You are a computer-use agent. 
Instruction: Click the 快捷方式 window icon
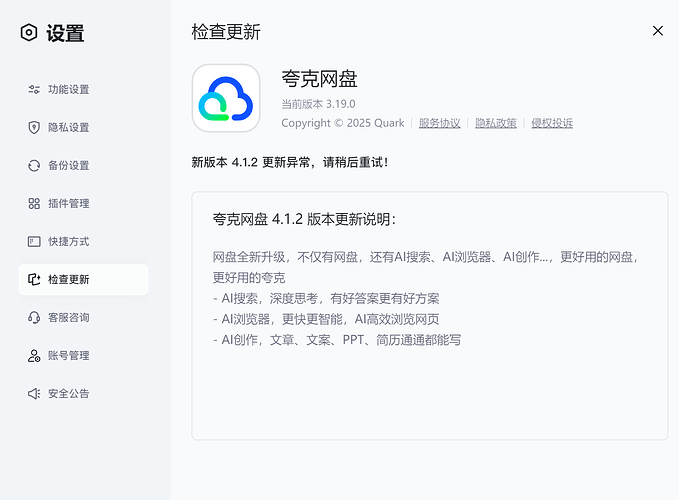pyautogui.click(x=34, y=242)
